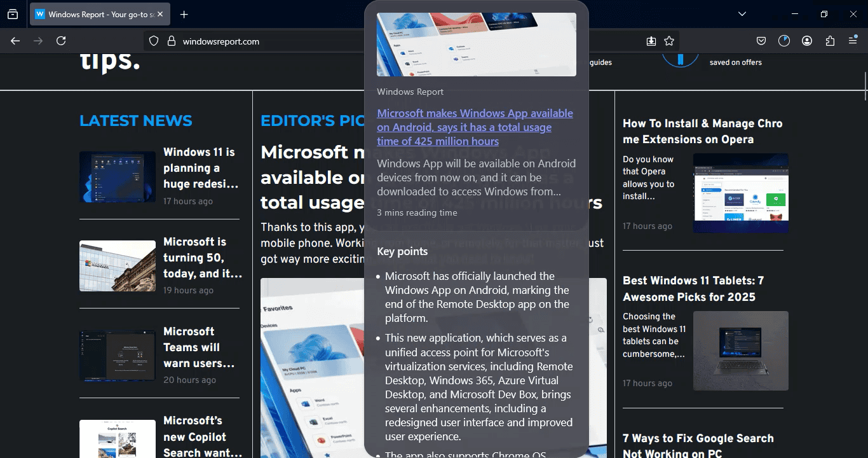
Task: Click the Editor's Pick section heading
Action: (x=313, y=121)
